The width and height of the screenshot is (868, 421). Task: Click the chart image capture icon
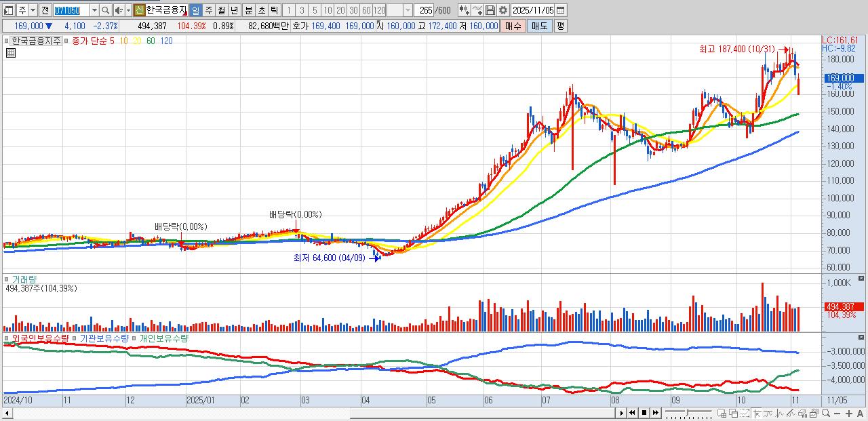814,414
